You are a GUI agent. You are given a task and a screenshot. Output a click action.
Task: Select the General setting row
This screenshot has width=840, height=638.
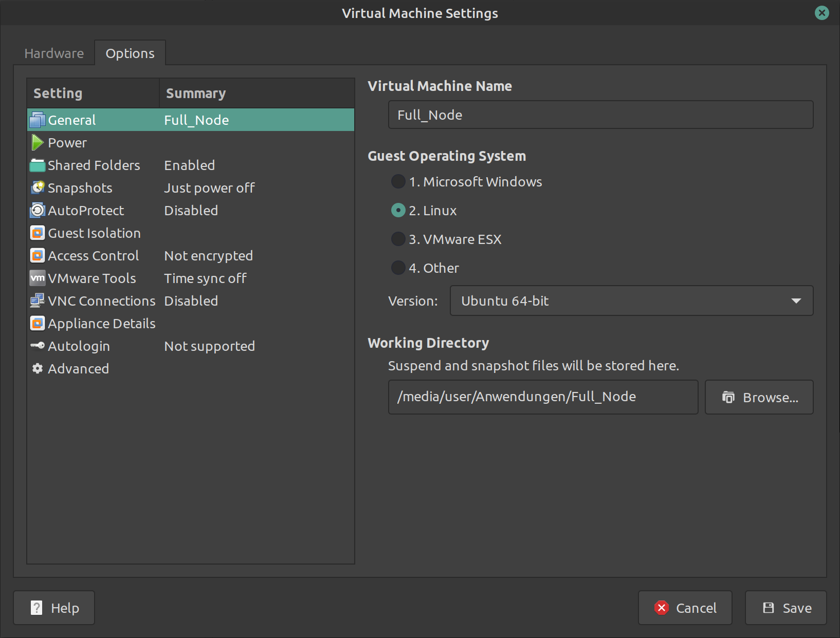pos(191,120)
